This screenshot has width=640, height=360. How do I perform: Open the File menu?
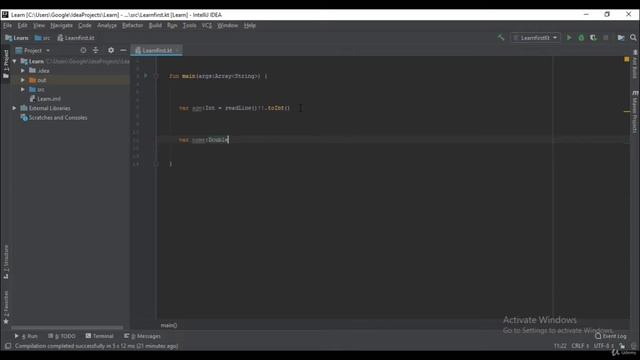coord(7,25)
